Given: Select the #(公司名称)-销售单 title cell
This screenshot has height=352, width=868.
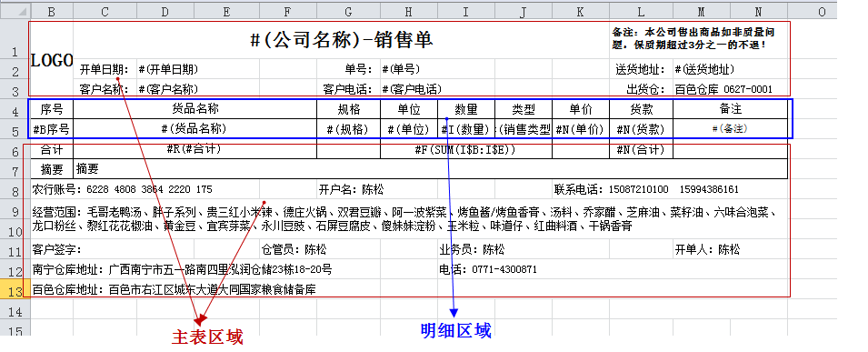Looking at the screenshot, I should point(341,39).
